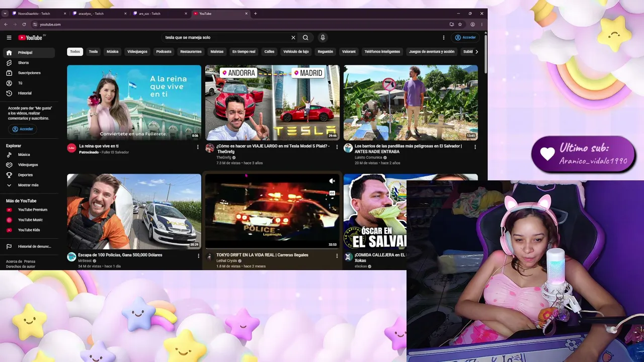The image size is (644, 362).
Task: Open the YouTube hamburger guide menu
Action: tap(9, 38)
